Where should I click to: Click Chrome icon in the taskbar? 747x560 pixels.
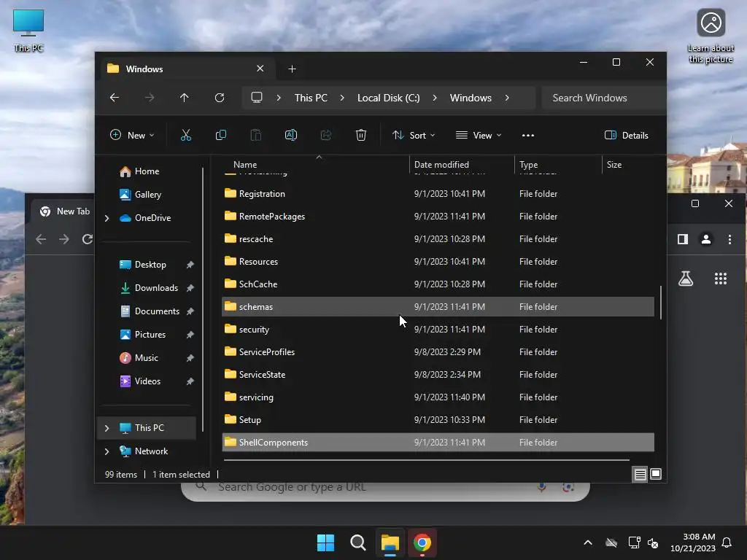coord(422,542)
